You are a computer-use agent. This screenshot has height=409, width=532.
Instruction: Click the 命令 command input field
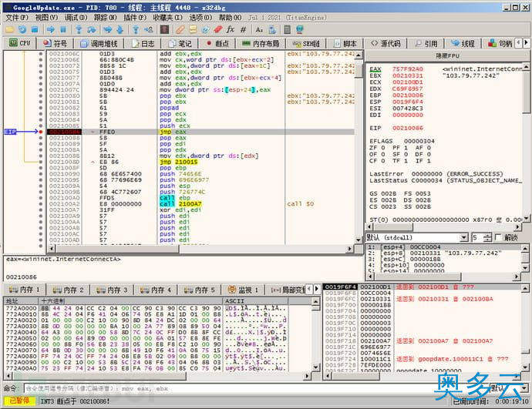point(257,388)
